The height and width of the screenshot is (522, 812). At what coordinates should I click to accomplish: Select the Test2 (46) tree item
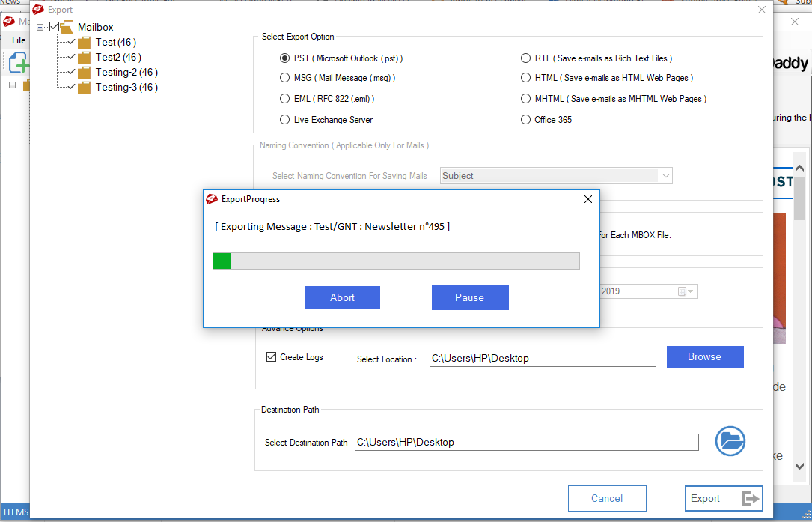click(118, 57)
